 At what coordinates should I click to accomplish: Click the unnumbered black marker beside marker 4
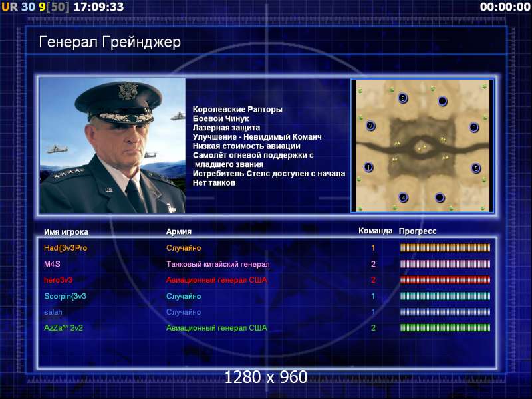(440, 197)
